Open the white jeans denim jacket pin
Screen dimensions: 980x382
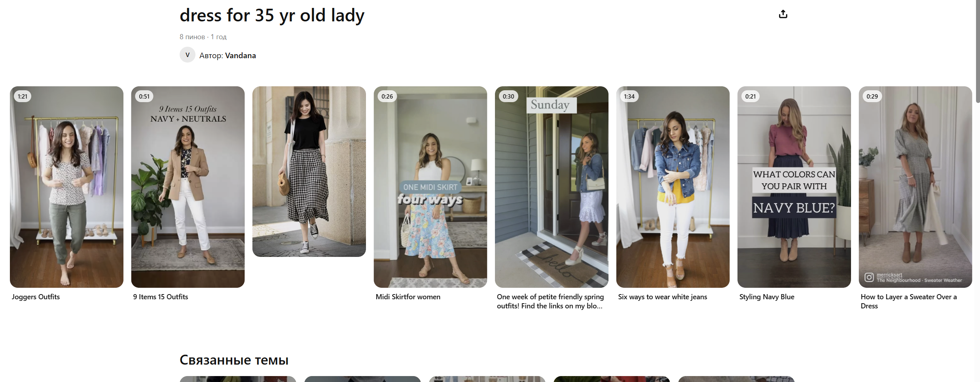pyautogui.click(x=673, y=187)
